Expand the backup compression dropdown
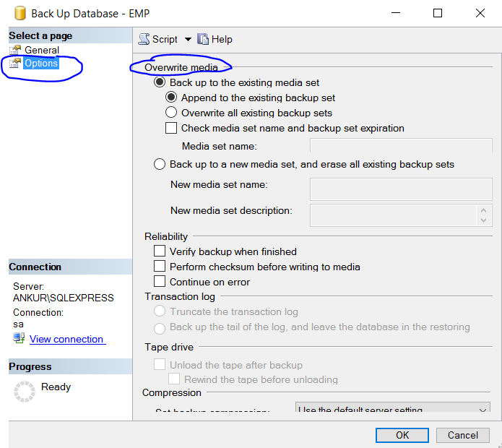 pos(483,410)
